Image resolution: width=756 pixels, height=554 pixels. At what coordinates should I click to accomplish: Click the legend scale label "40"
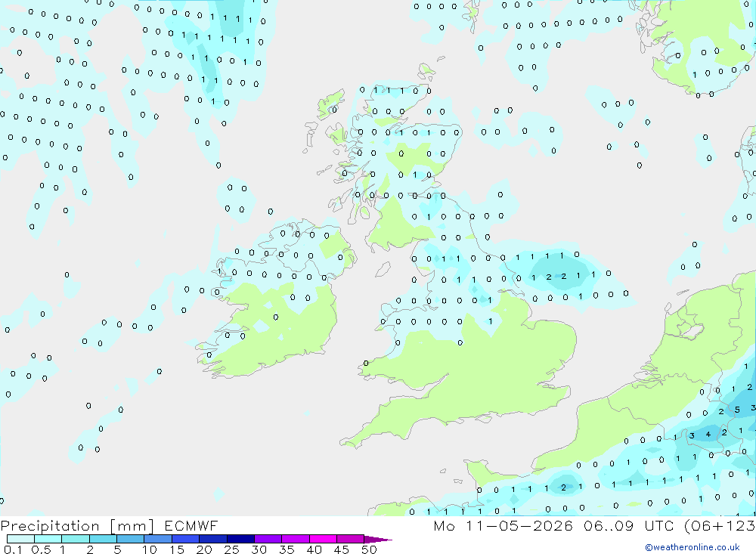click(314, 549)
